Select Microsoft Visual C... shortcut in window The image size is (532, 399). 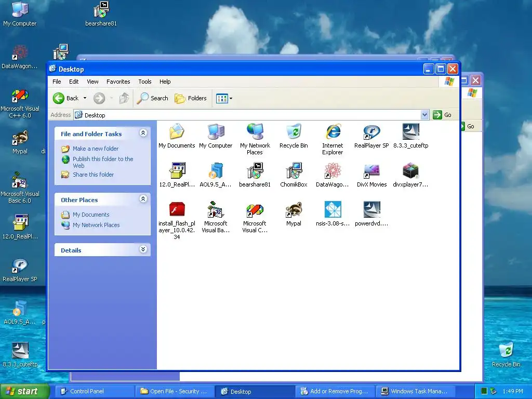[x=255, y=217]
